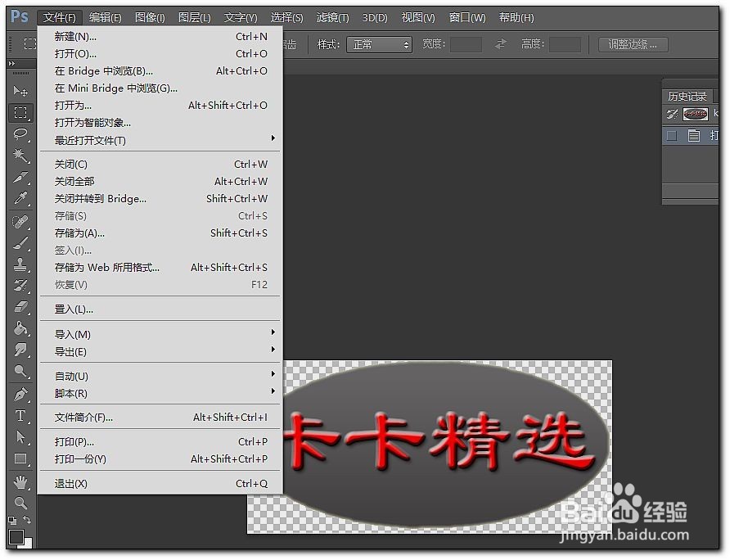The image size is (730, 560).
Task: Click the foreground color swatch
Action: 16,537
